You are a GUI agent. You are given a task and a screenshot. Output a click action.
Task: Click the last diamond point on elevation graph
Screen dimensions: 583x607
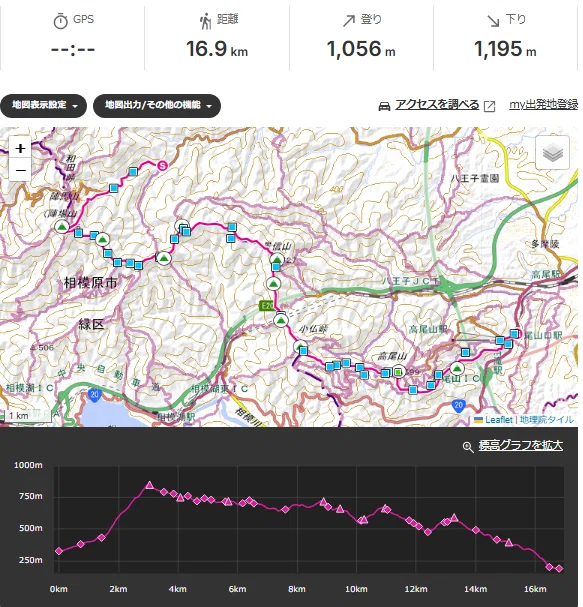click(559, 568)
